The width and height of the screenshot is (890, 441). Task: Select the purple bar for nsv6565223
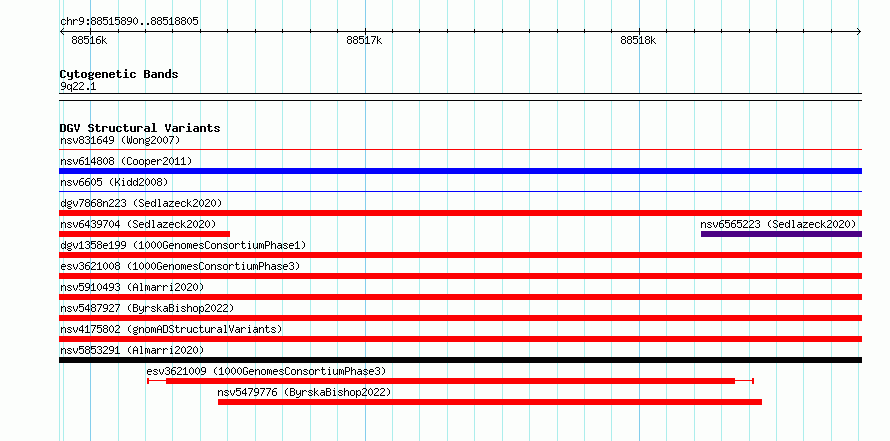[x=782, y=234]
